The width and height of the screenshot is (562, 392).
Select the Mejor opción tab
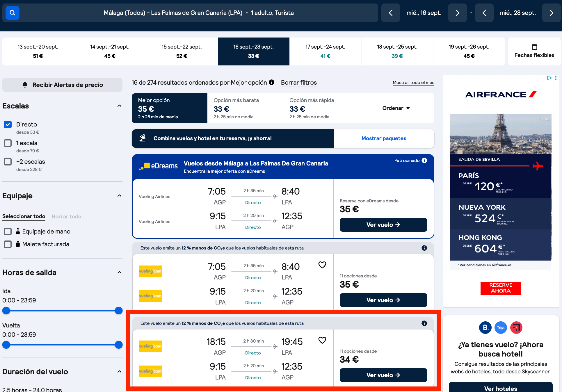pyautogui.click(x=170, y=108)
